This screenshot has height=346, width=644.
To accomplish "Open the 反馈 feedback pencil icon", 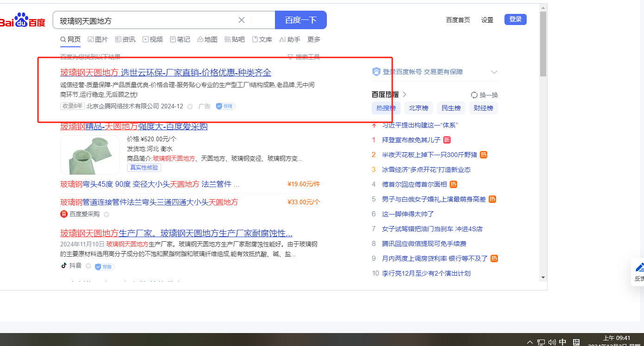I will tap(640, 267).
